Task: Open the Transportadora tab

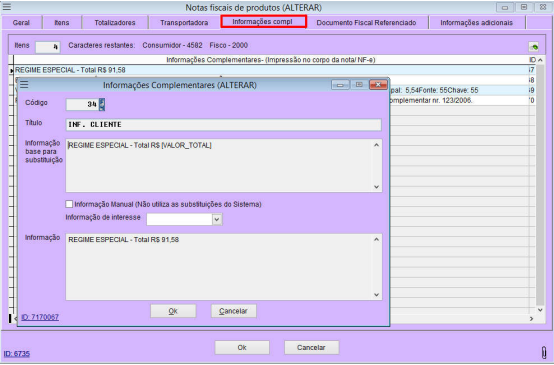Action: pyautogui.click(x=184, y=23)
